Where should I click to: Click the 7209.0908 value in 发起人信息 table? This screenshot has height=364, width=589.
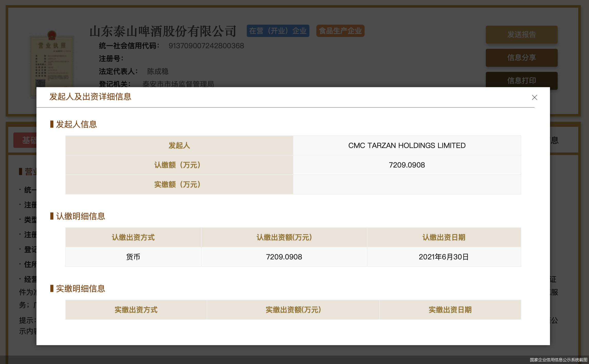(407, 165)
